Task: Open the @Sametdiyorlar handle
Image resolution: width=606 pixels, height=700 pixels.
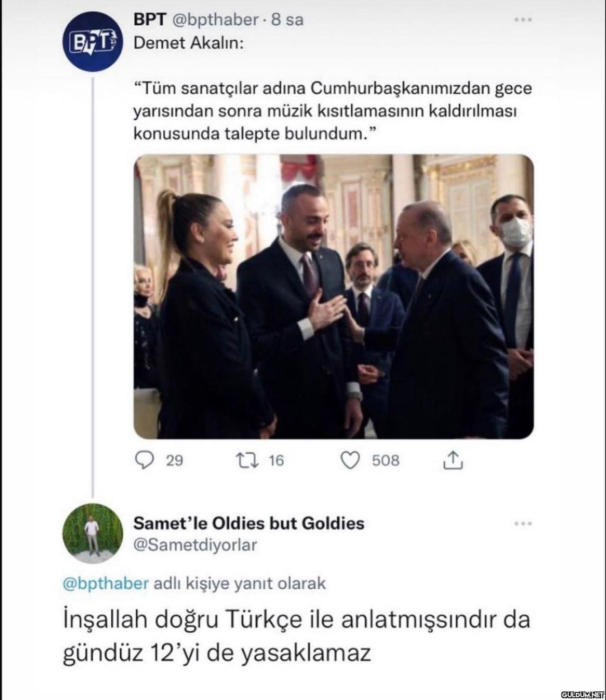Action: (195, 545)
